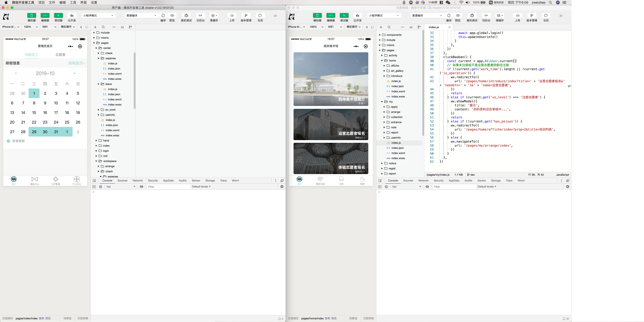Screen dimensions: 644x322
Task: Toggle the 编辑器 panel in right window
Action: (331, 15)
